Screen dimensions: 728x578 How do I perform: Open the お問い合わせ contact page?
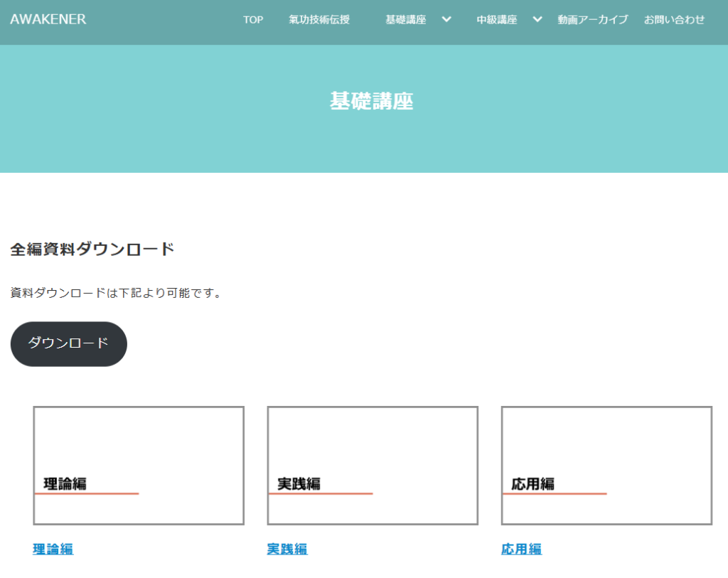[x=674, y=20]
